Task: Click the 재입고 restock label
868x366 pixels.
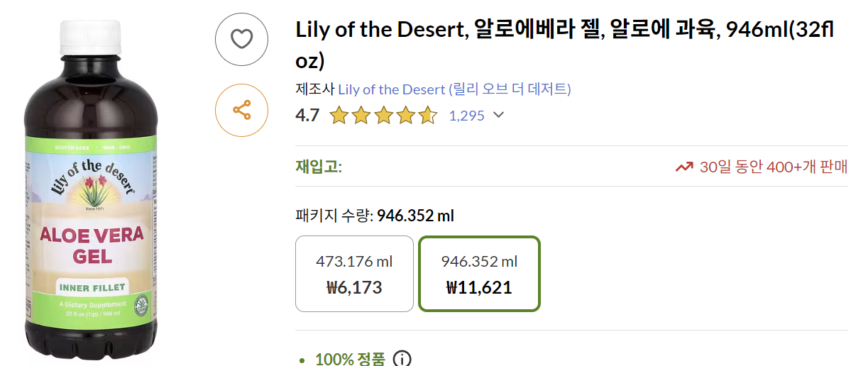Action: [x=318, y=167]
